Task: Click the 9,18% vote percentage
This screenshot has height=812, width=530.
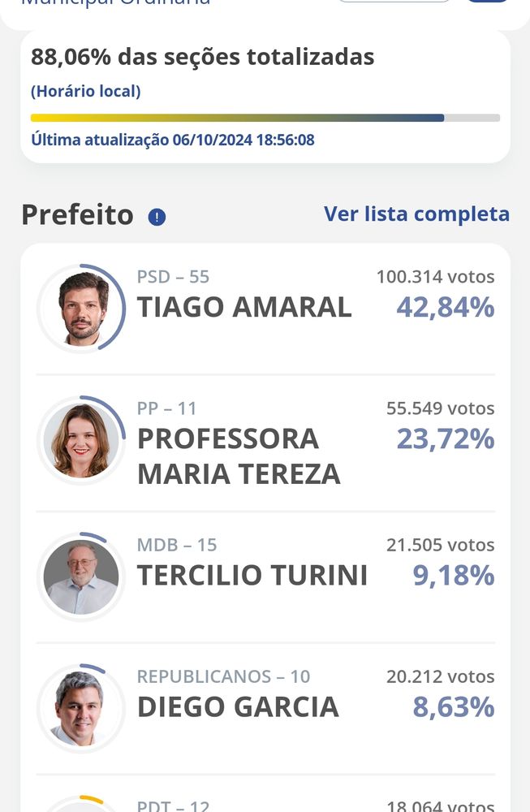Action: pos(454,576)
